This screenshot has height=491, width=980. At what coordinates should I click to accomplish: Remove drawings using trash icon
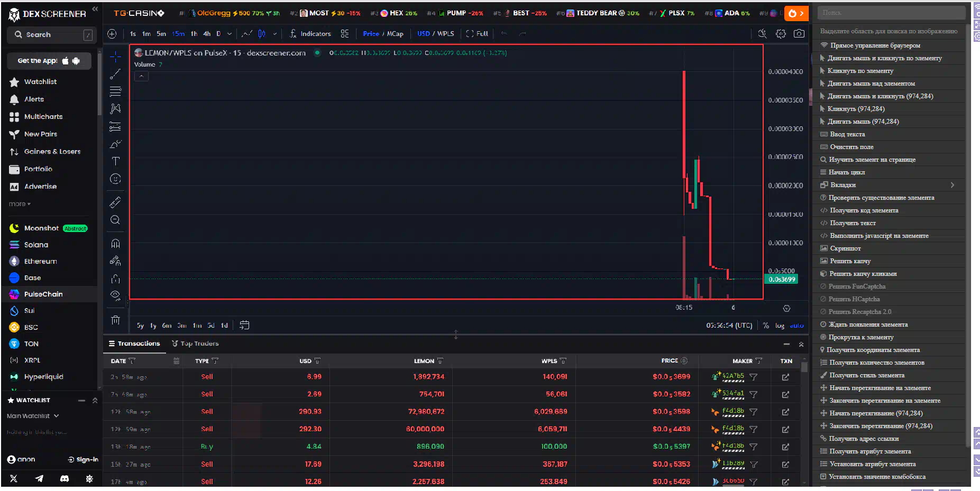[115, 320]
